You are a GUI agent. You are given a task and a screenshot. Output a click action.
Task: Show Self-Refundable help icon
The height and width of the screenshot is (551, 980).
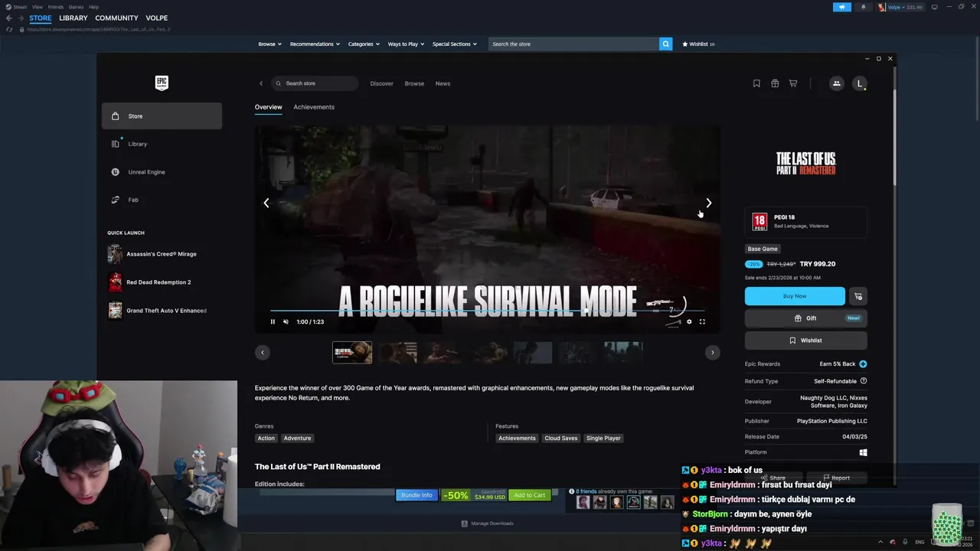864,381
